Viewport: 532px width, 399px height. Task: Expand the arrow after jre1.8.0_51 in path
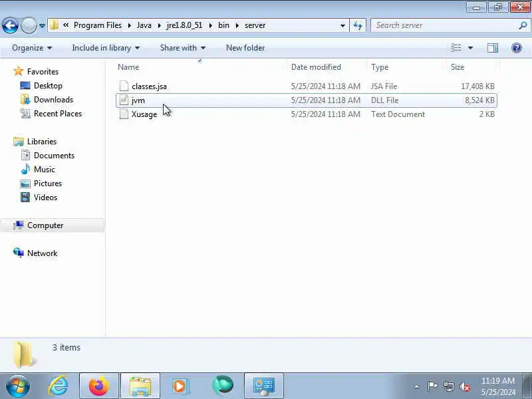click(210, 25)
